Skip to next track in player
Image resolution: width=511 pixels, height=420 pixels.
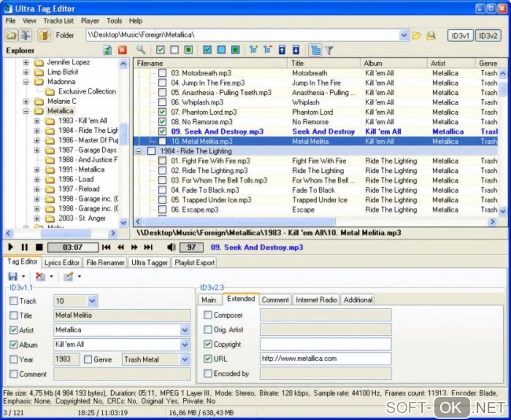coord(148,247)
